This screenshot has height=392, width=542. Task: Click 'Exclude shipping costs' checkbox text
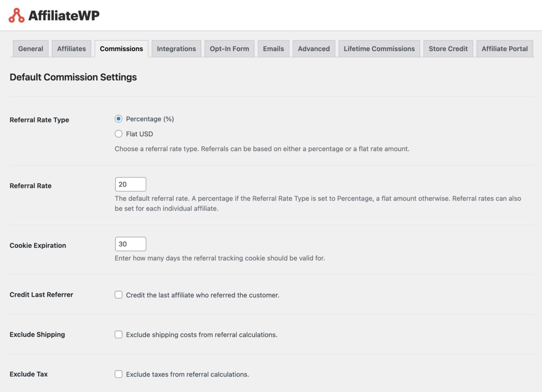click(x=202, y=335)
